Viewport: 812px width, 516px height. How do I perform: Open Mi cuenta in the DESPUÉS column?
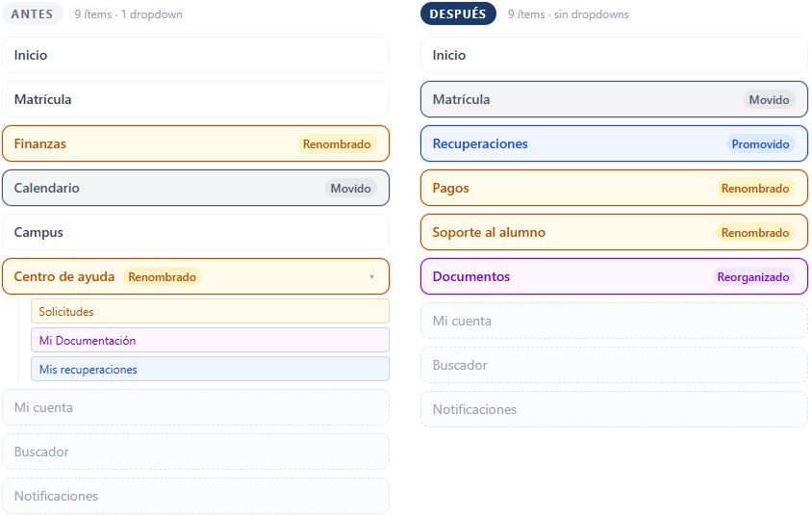(x=614, y=321)
